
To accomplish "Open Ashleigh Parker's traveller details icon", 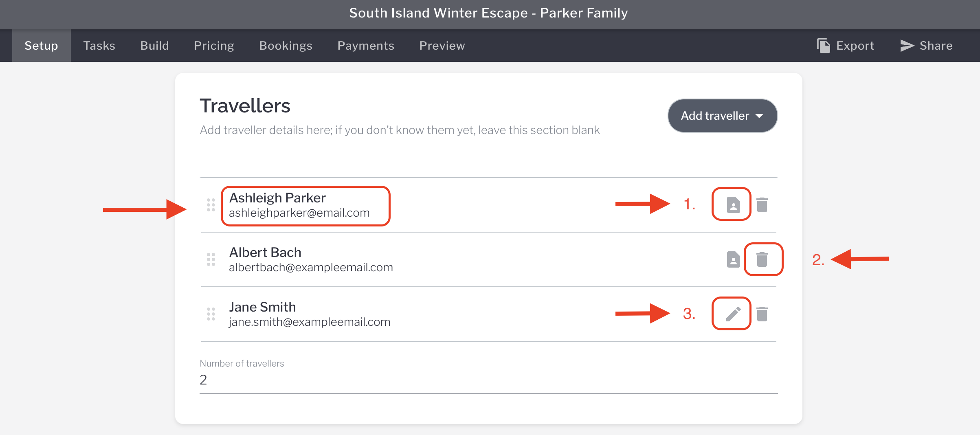I will point(733,204).
